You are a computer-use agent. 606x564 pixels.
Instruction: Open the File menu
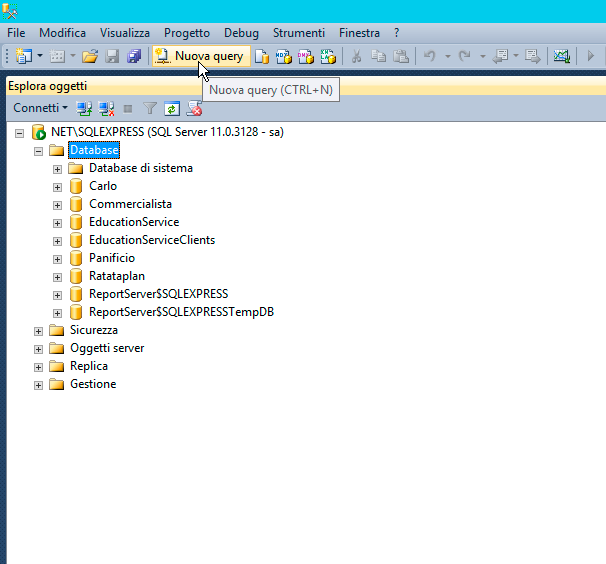(x=16, y=33)
